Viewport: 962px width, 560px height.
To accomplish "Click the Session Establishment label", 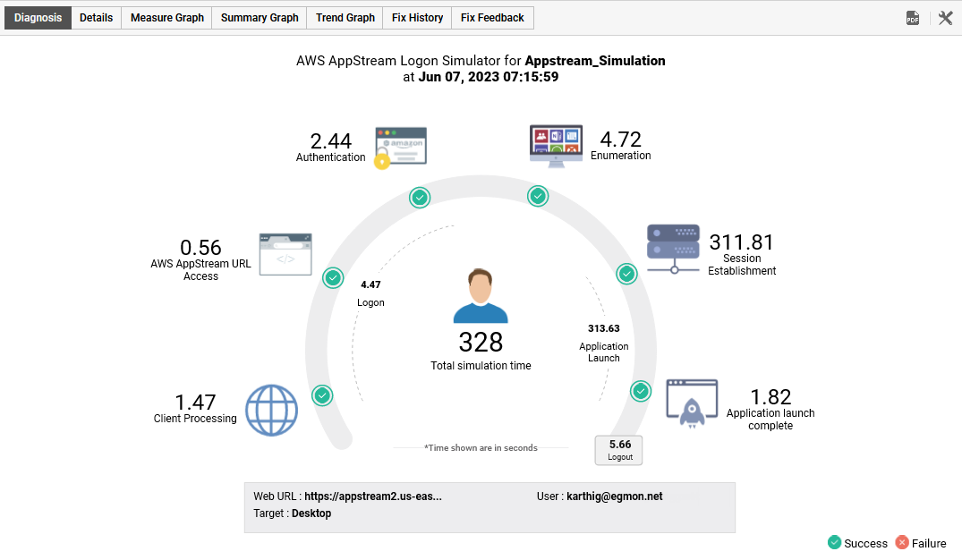I will [742, 265].
